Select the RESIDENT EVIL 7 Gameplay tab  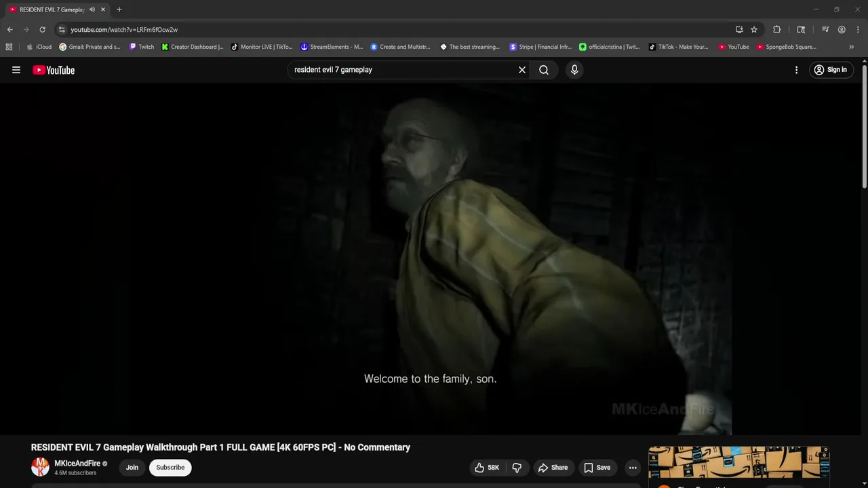(x=57, y=9)
